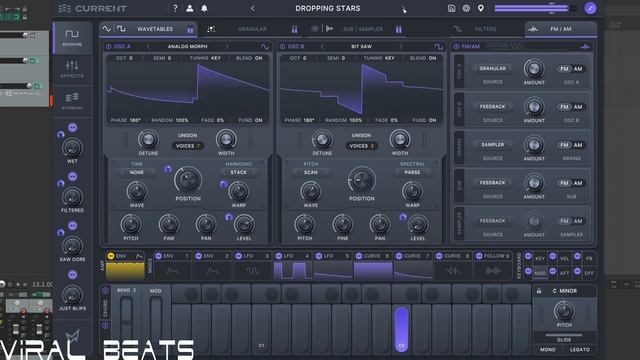Screen dimensions: 640x360
Task: Click the C MINOR scale button
Action: pyautogui.click(x=564, y=291)
